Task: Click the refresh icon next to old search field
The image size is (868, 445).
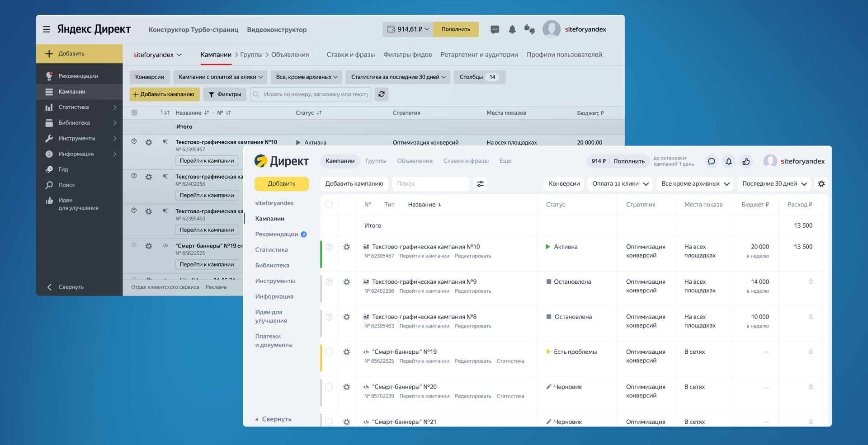Action: (x=382, y=94)
